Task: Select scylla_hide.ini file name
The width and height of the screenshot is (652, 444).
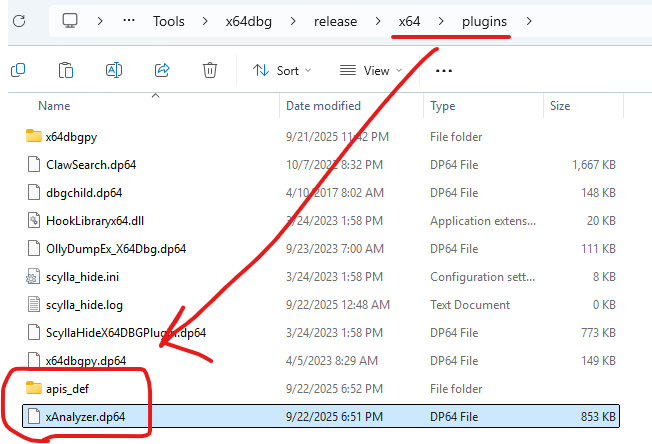Action: [x=82, y=277]
